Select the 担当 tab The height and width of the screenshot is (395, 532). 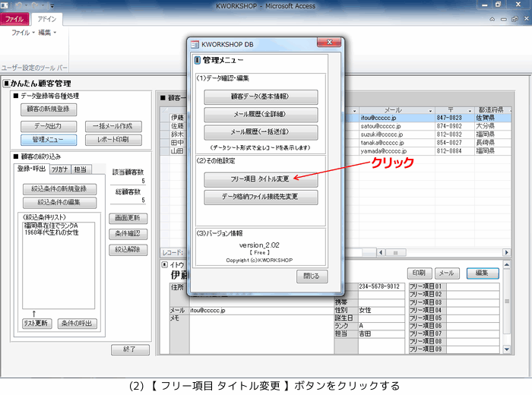click(81, 169)
